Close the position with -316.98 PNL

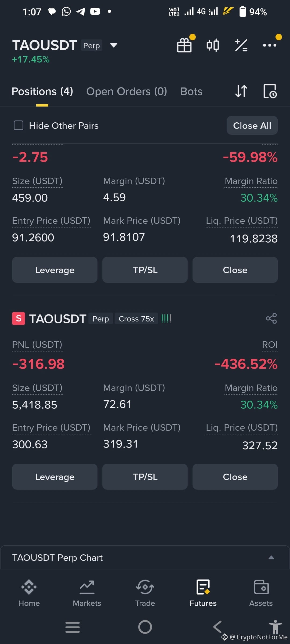click(235, 477)
